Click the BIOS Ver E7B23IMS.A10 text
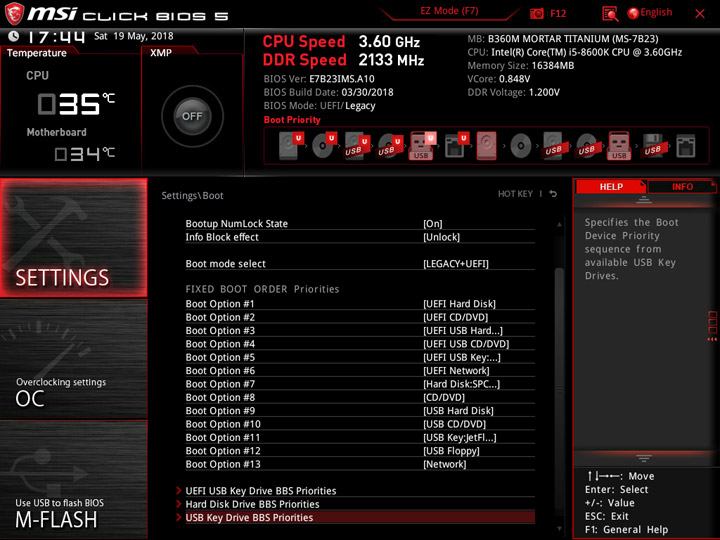 (x=319, y=79)
